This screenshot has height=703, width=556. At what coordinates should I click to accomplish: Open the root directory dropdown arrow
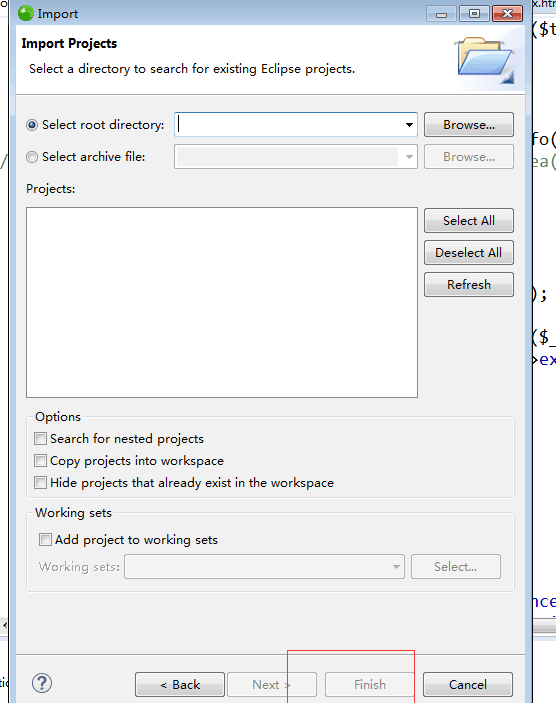(409, 125)
